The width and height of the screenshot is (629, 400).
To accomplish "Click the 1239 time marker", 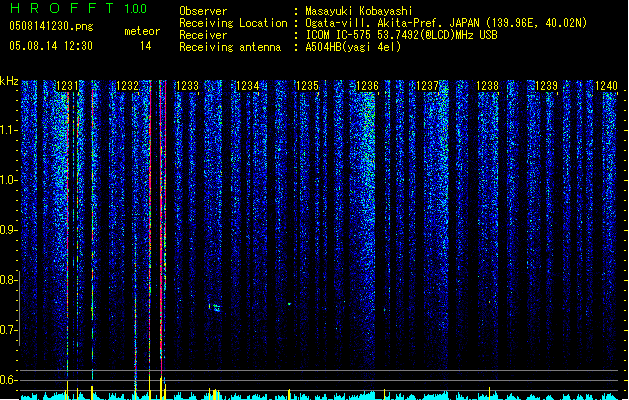I will tap(546, 86).
